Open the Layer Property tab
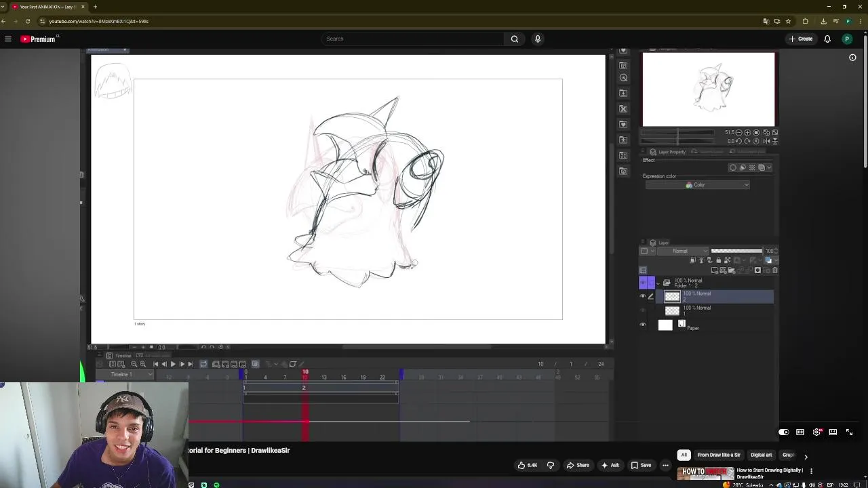Screen dimensions: 868x488 tap(667, 152)
